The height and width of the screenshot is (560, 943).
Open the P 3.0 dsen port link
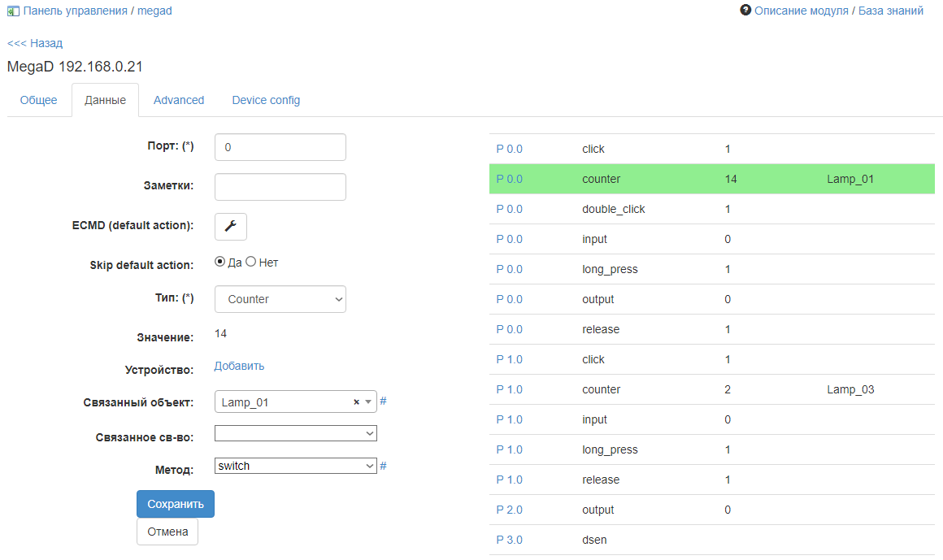tap(510, 540)
